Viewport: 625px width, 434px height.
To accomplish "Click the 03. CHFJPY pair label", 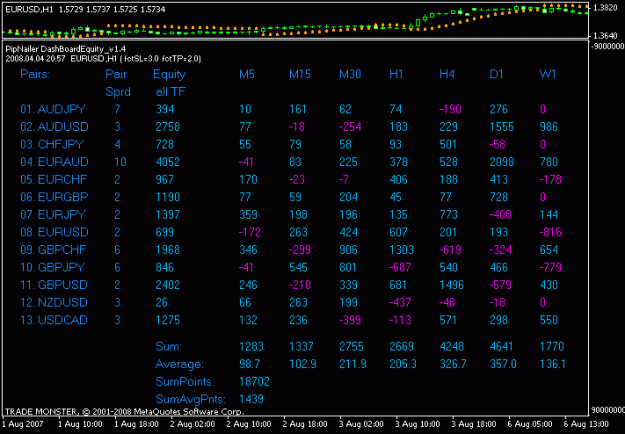I will (x=53, y=144).
